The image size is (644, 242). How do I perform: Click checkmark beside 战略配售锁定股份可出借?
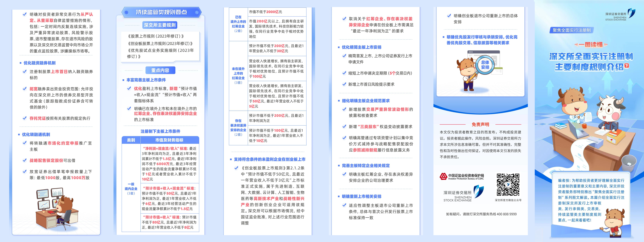point(25,160)
